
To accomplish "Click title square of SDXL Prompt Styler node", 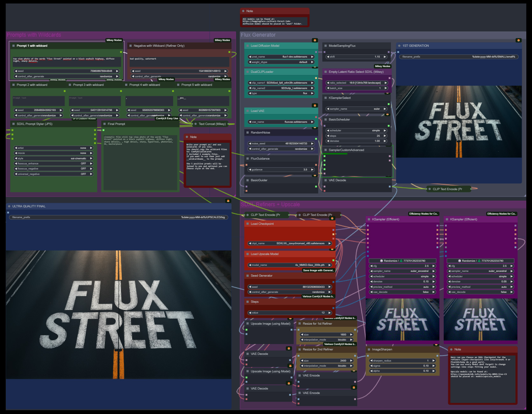I will pos(14,124).
